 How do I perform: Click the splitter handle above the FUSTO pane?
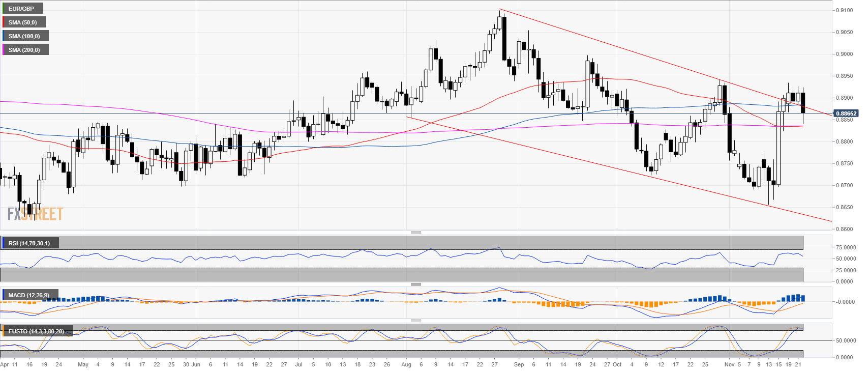pos(415,321)
